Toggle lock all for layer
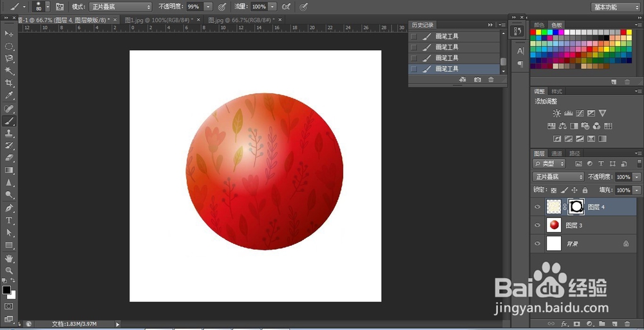644x330 pixels. (585, 190)
